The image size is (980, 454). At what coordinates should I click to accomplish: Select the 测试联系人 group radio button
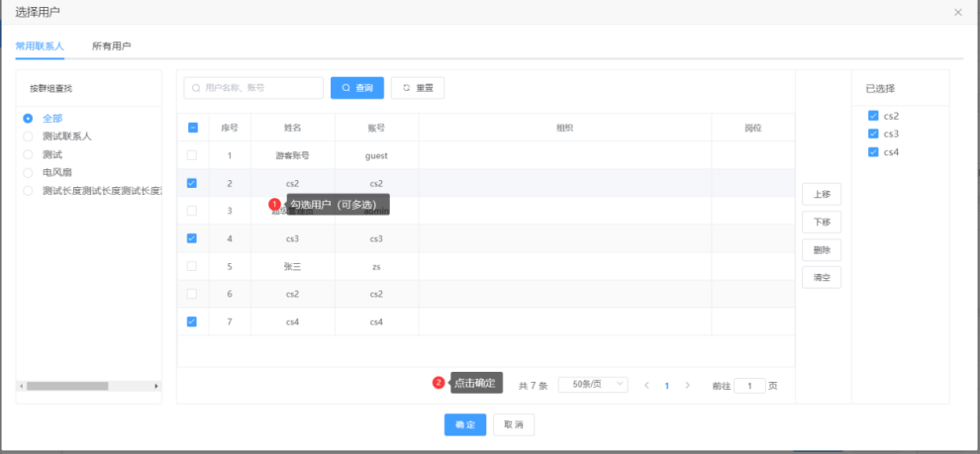pyautogui.click(x=29, y=136)
